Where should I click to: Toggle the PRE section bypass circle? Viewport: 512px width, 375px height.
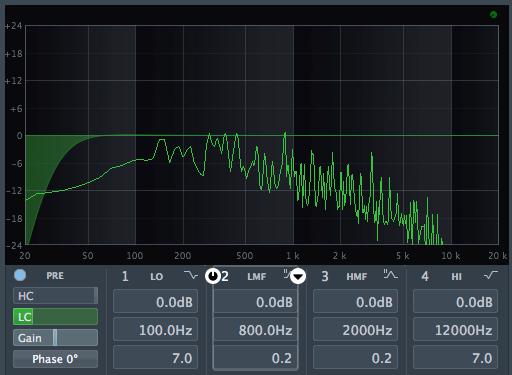pos(20,275)
